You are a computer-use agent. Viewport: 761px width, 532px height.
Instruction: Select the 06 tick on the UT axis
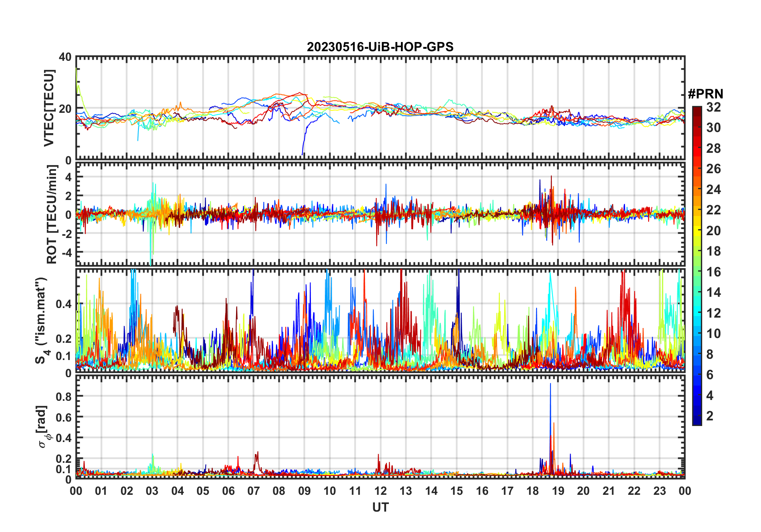click(228, 491)
